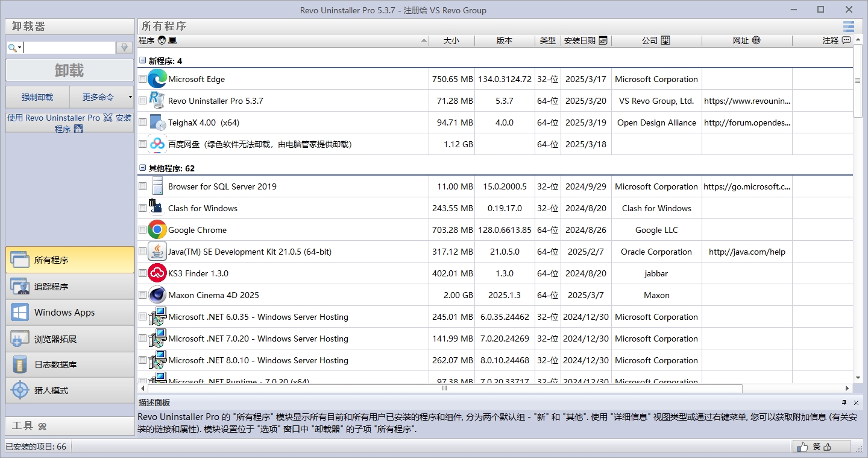Click the view layout icon at top right
This screenshot has width=868, height=458.
(x=848, y=27)
